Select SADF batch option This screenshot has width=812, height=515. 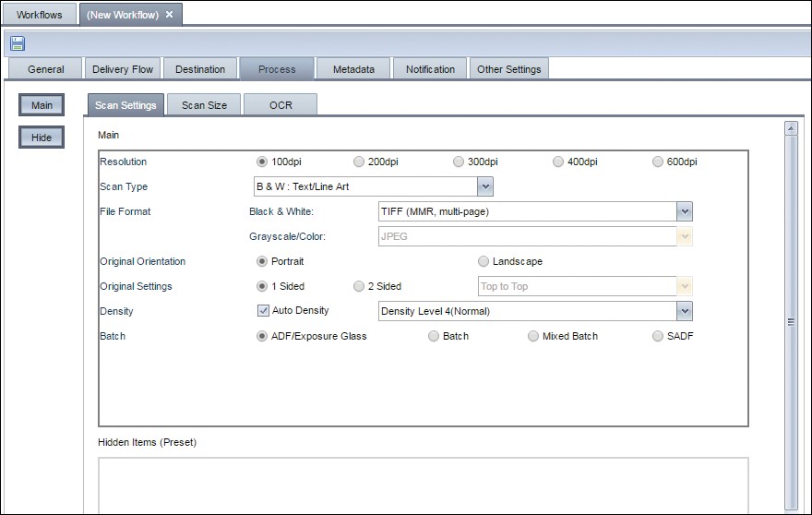tap(658, 337)
